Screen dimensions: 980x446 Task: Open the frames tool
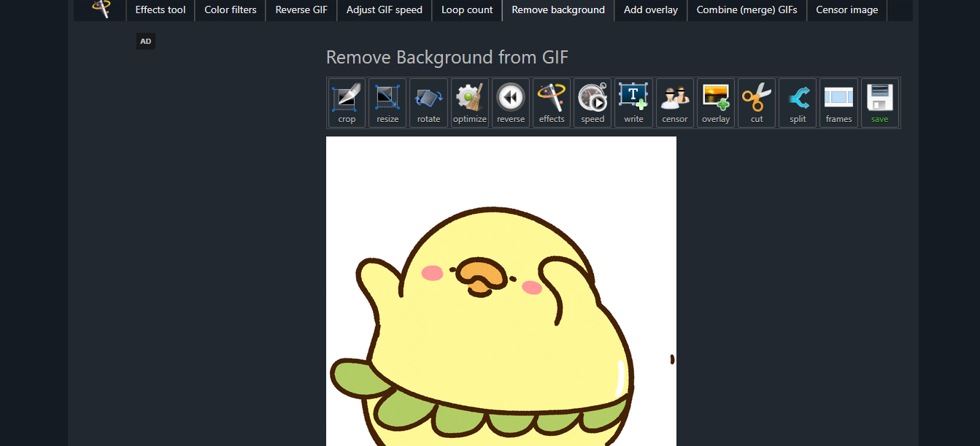tap(838, 102)
